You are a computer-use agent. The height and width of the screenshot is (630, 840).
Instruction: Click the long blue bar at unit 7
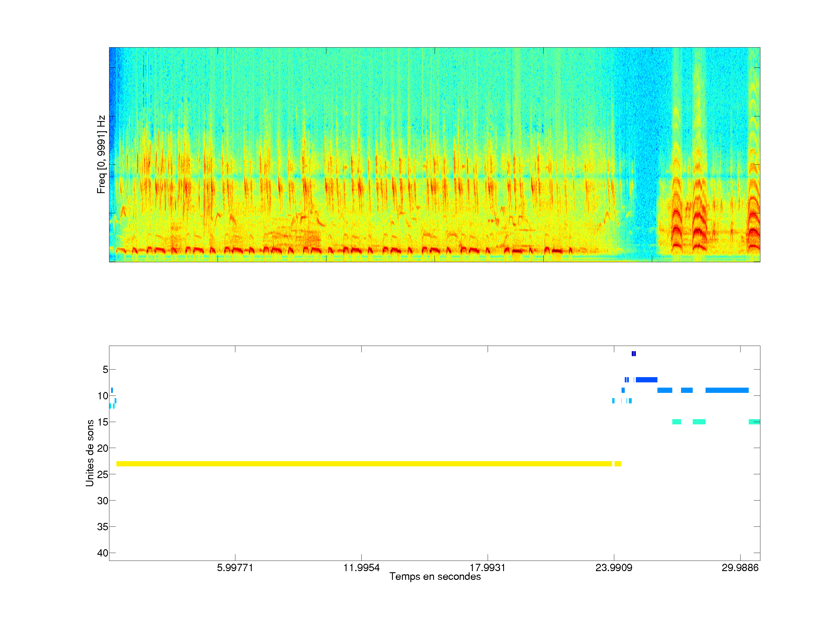pos(646,380)
